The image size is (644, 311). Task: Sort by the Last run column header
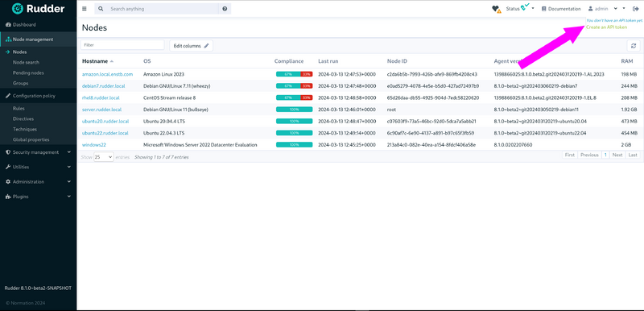[x=328, y=61]
